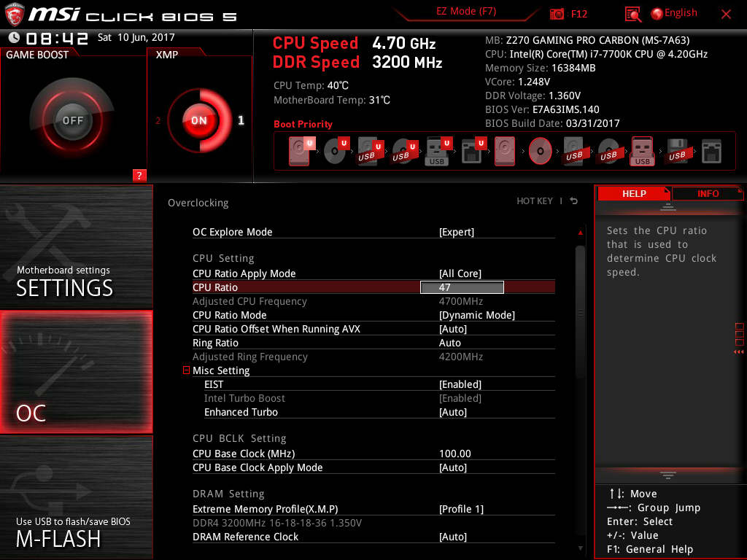
Task: Click the exit X icon at top right
Action: (726, 15)
